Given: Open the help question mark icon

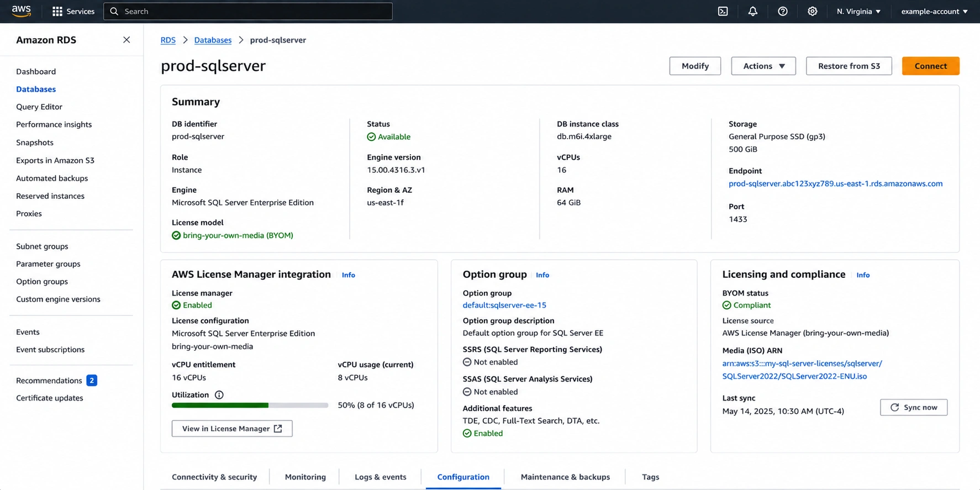Looking at the screenshot, I should click(x=782, y=11).
